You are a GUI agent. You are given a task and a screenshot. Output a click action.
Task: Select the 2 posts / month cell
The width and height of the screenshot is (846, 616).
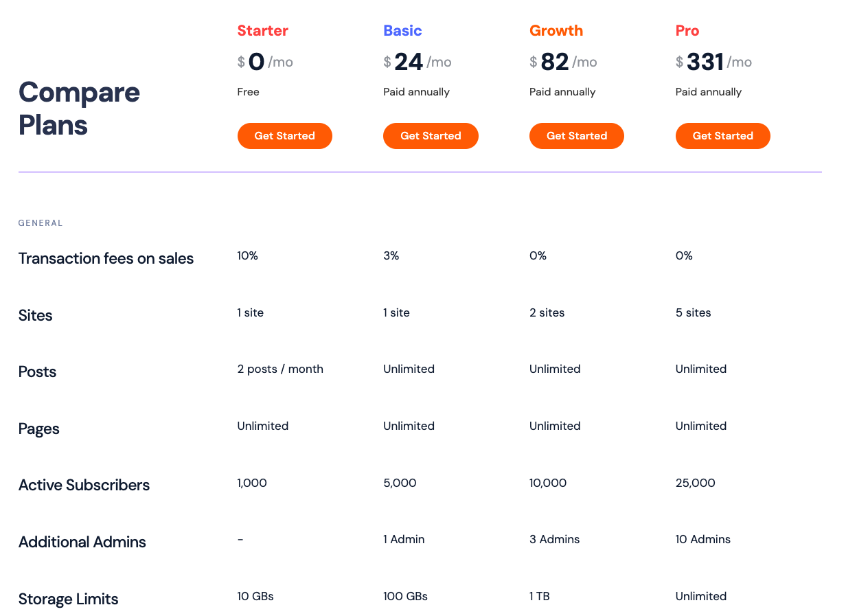280,369
